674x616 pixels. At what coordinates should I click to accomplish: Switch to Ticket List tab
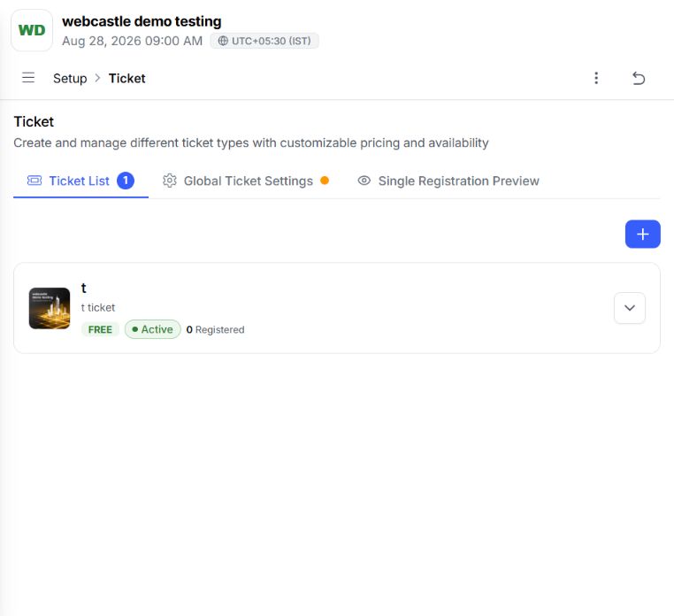pyautogui.click(x=80, y=181)
